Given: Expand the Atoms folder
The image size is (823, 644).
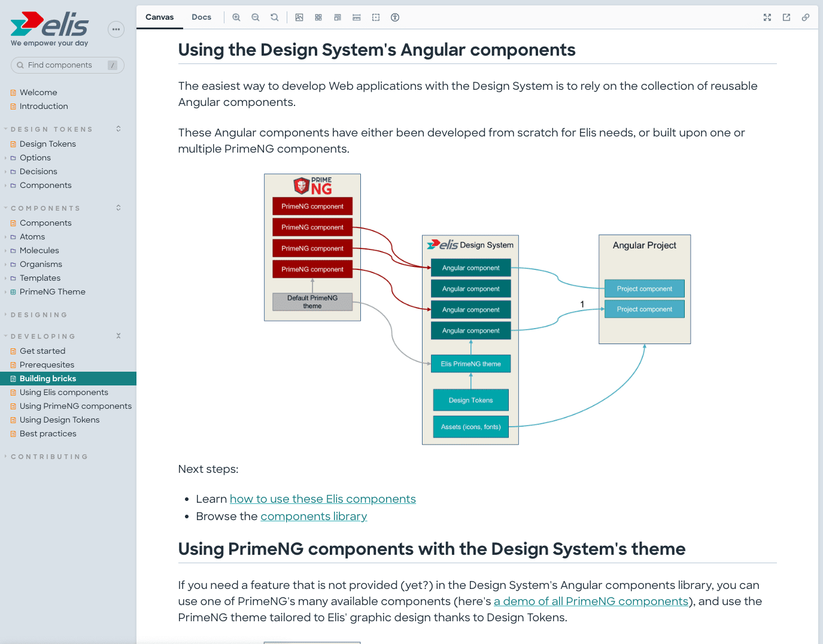Looking at the screenshot, I should (32, 237).
